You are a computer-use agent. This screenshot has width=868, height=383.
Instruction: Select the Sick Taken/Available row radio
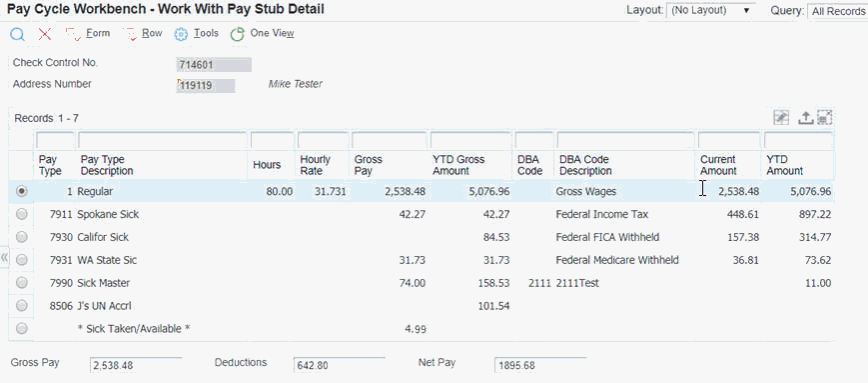[22, 329]
